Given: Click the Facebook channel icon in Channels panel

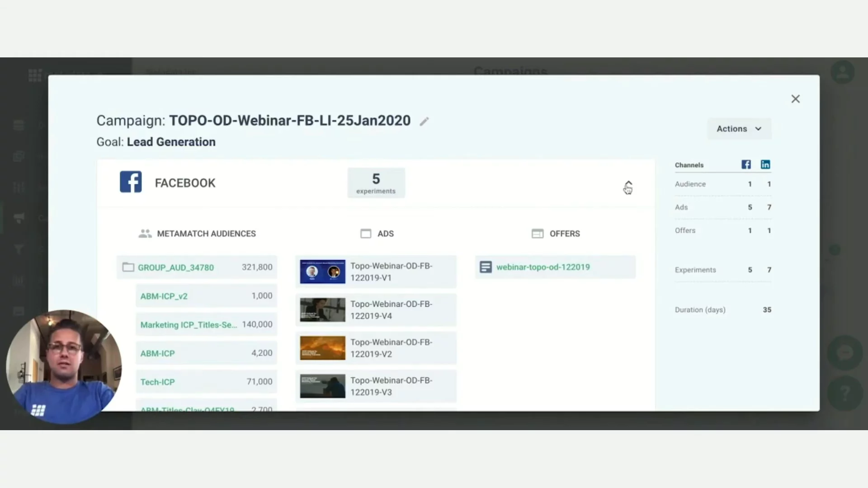Looking at the screenshot, I should click(x=746, y=164).
